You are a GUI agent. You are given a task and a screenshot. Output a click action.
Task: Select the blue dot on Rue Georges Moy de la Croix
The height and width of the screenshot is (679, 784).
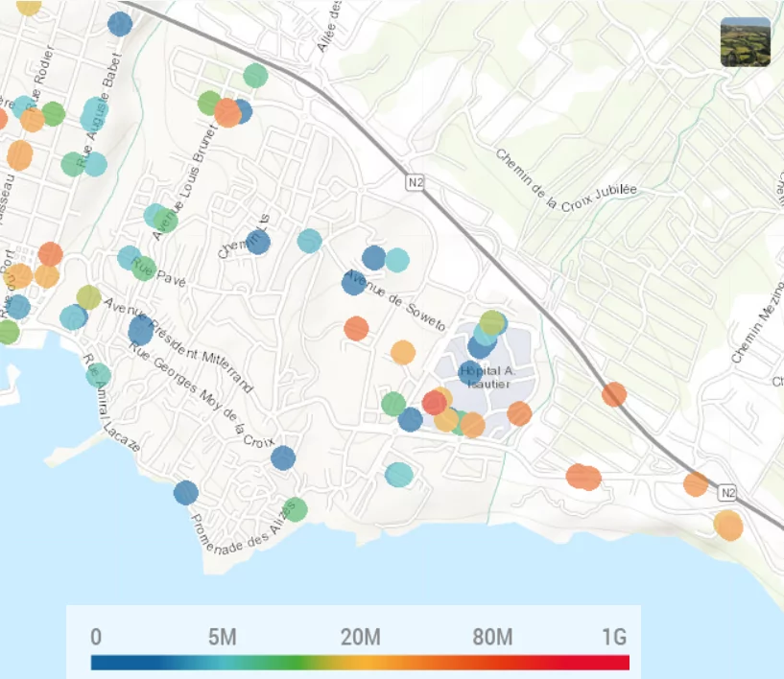click(x=283, y=457)
